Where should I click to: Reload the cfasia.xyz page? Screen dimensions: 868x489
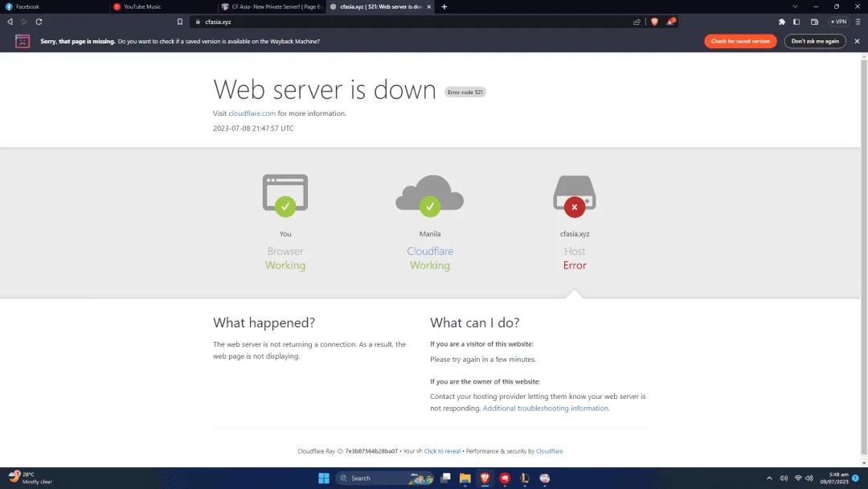tap(39, 22)
